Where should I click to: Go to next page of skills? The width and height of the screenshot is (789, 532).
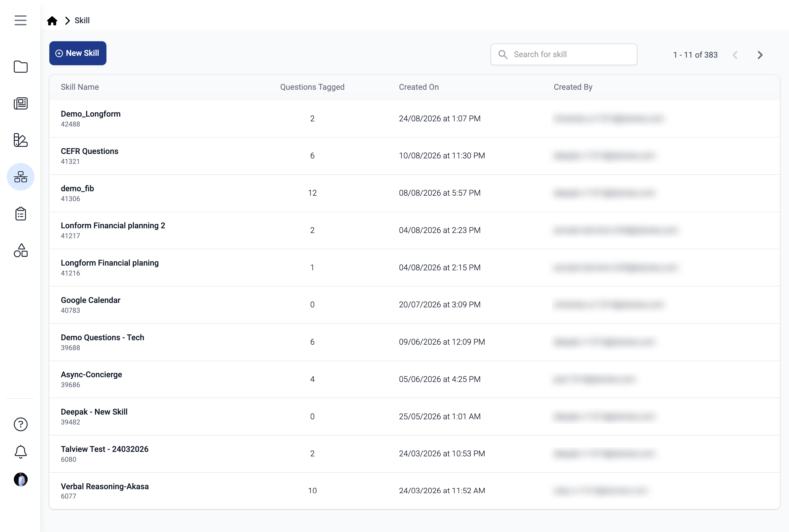coord(760,55)
